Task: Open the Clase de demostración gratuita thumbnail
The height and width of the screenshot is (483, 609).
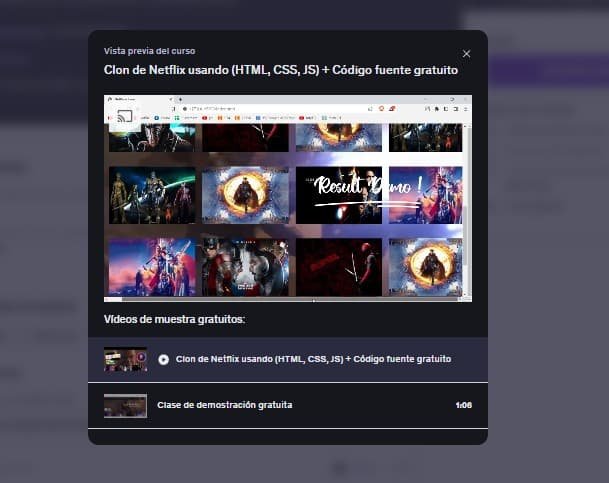Action: 125,405
